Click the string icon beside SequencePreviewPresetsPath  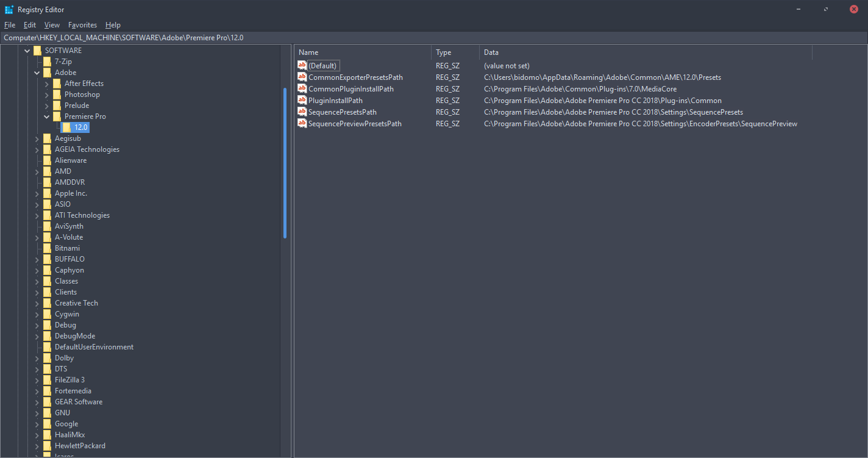302,123
